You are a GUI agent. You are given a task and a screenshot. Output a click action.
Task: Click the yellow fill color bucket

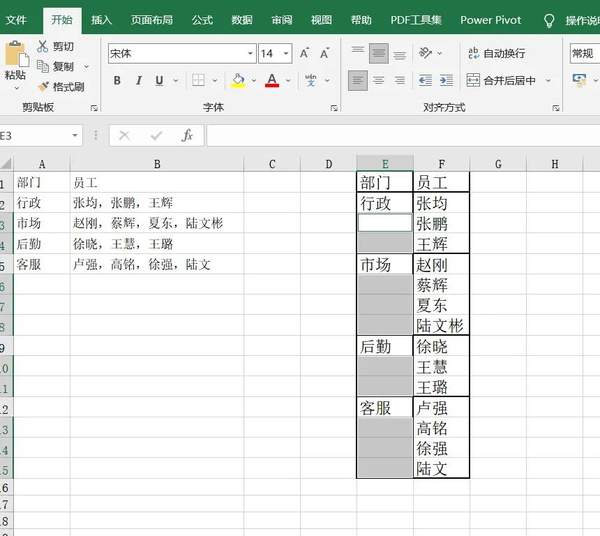coord(237,80)
